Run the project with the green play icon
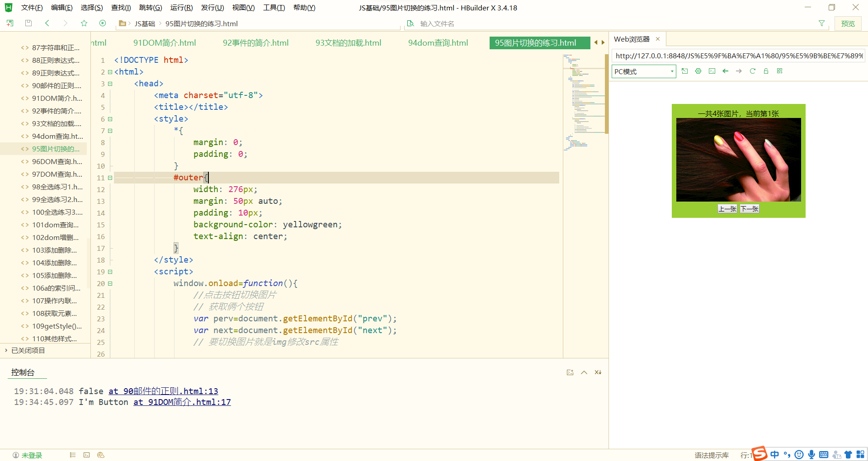 point(103,23)
